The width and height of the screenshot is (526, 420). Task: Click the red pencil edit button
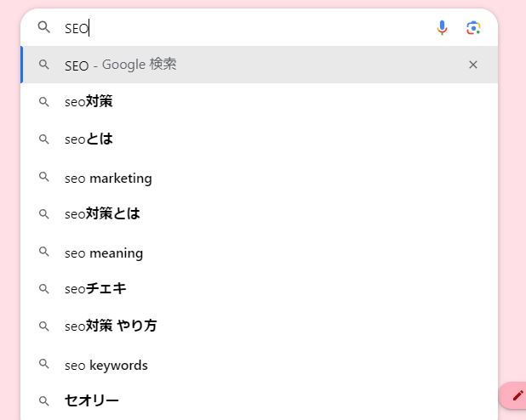(x=515, y=395)
